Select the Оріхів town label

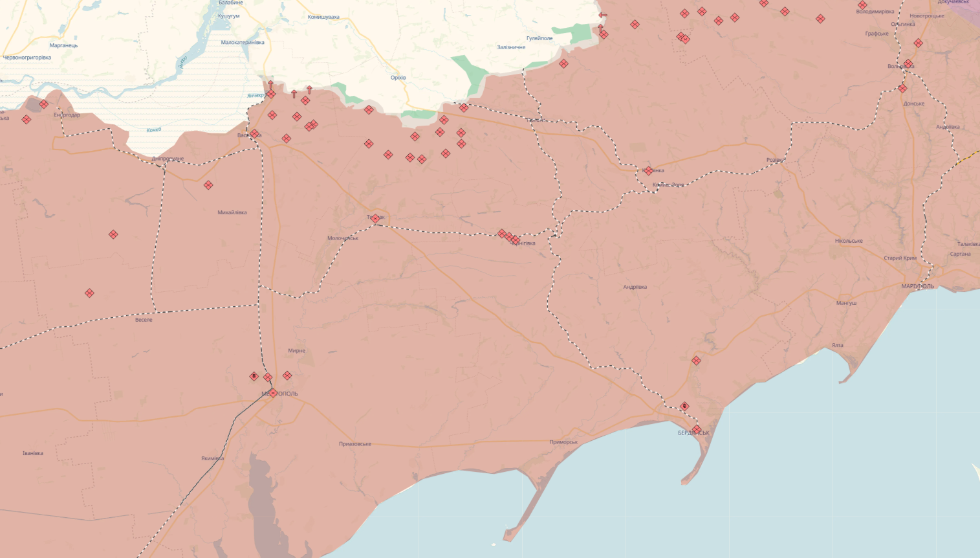click(x=398, y=78)
